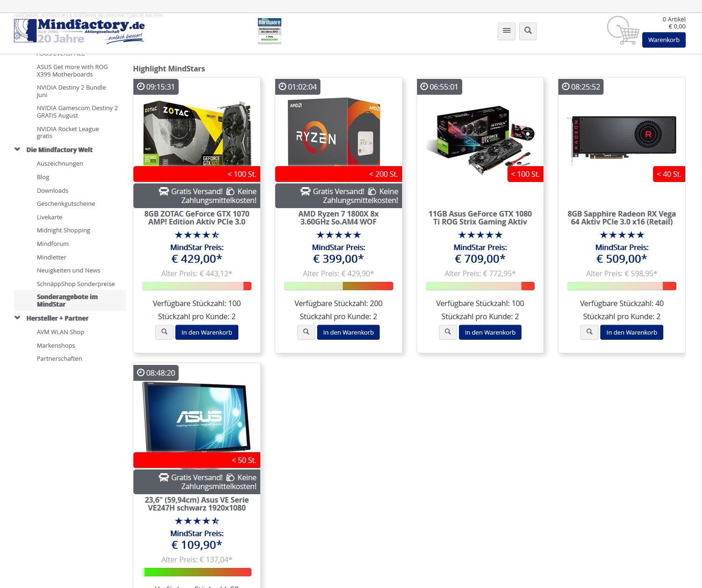702x588 pixels.
Task: Click magnifier icon for Asus GTX 1080 Ti
Action: coord(448,332)
